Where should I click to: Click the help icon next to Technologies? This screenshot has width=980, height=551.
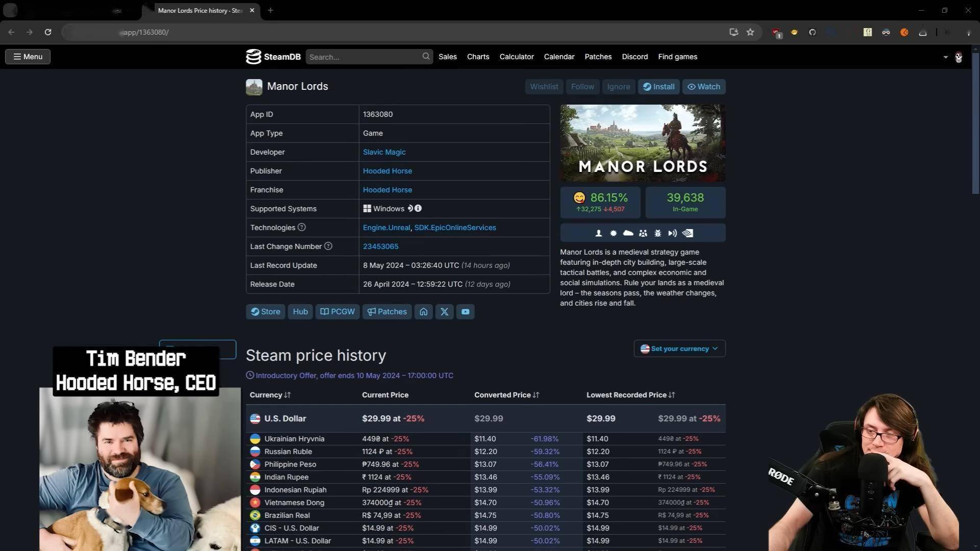(x=302, y=227)
